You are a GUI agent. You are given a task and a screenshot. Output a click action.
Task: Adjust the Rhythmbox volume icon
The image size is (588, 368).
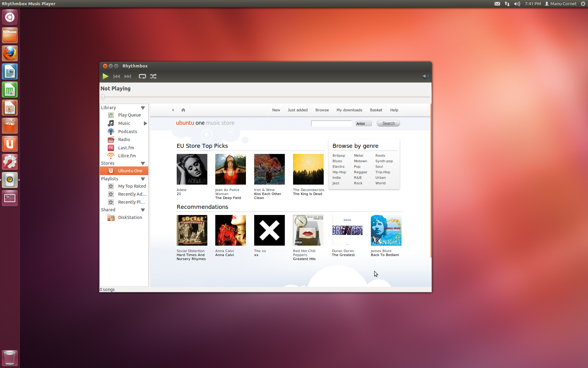point(425,76)
